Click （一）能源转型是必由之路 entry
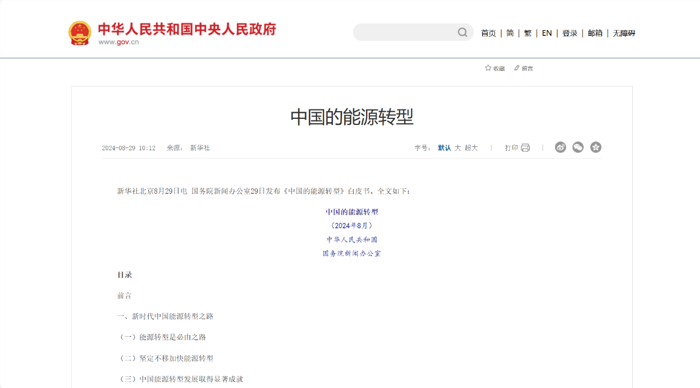Viewport: 700px width, 388px height. click(x=162, y=337)
